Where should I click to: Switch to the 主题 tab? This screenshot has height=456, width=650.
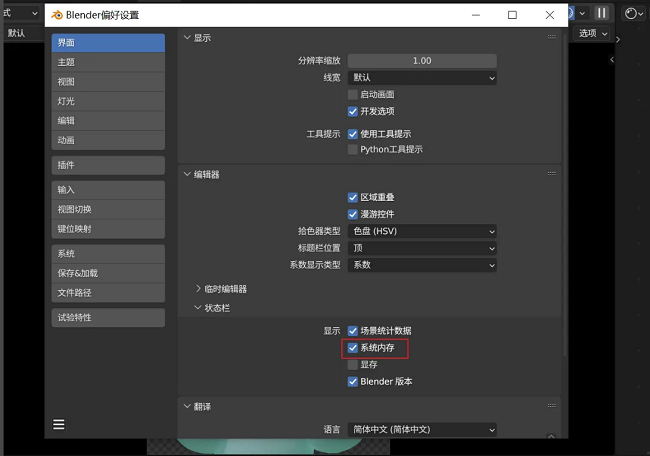click(x=108, y=62)
